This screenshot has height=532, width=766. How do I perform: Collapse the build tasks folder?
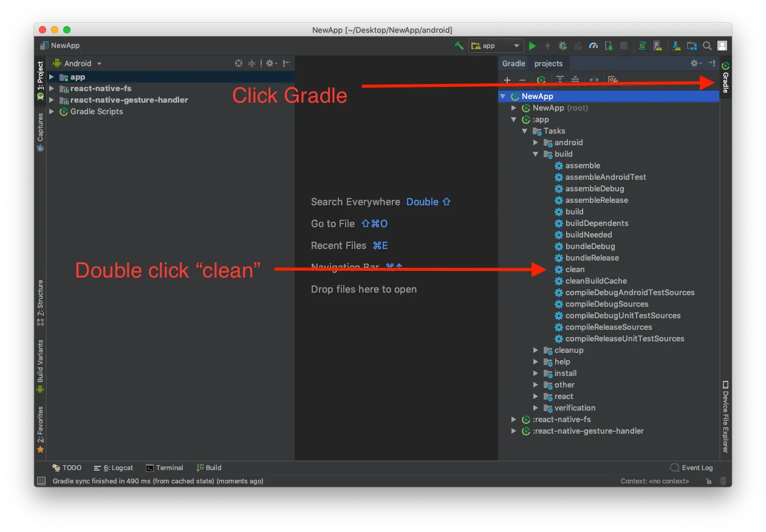tap(536, 154)
